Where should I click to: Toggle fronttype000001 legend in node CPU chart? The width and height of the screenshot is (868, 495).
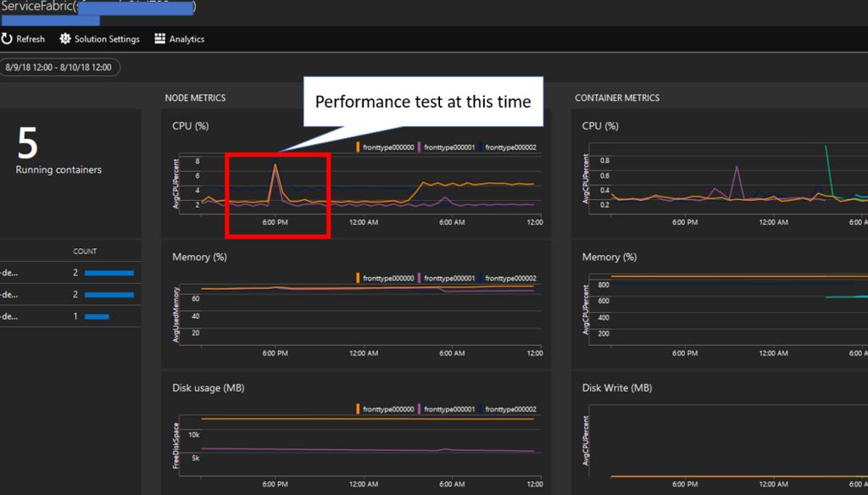[x=446, y=147]
